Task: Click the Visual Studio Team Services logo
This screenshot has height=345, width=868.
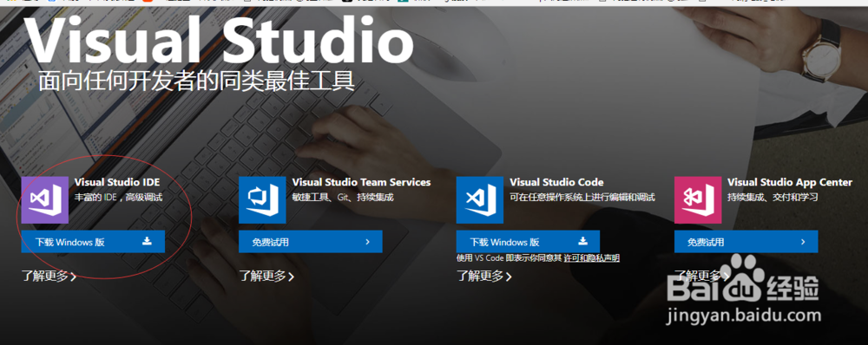Action: [262, 200]
